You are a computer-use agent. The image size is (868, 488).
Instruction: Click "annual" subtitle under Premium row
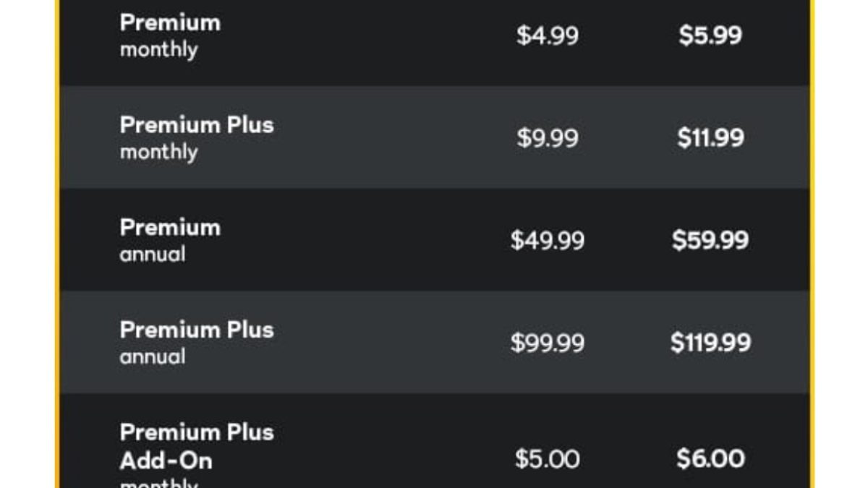[x=153, y=254]
